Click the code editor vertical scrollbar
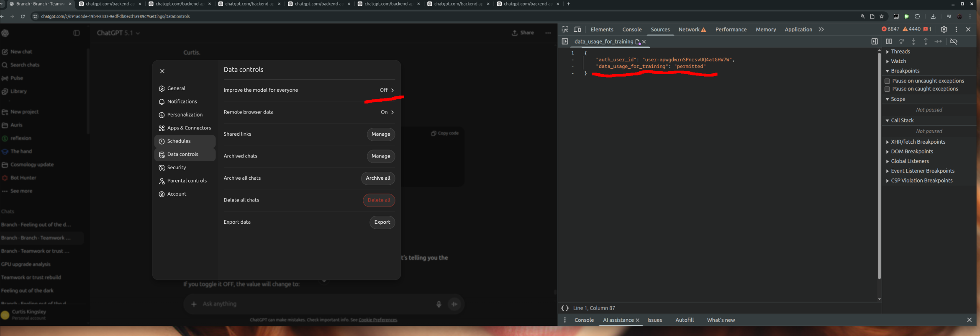This screenshot has height=336, width=980. 879,168
